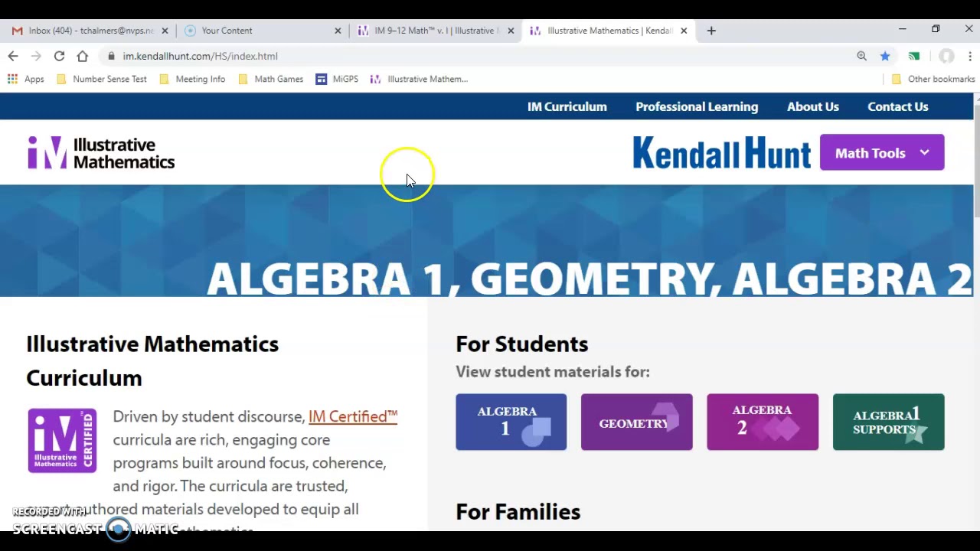This screenshot has height=551, width=980.
Task: Switch to the IM 9-12 Math tab
Action: pyautogui.click(x=435, y=31)
